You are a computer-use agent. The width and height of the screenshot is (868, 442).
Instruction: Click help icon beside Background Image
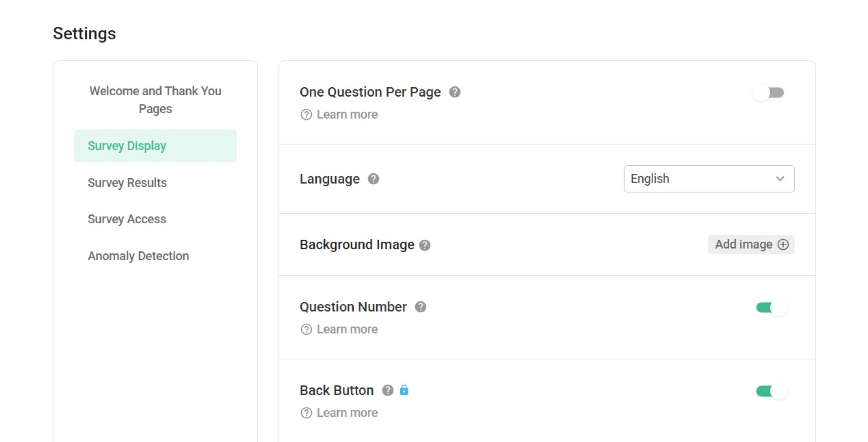pyautogui.click(x=425, y=245)
